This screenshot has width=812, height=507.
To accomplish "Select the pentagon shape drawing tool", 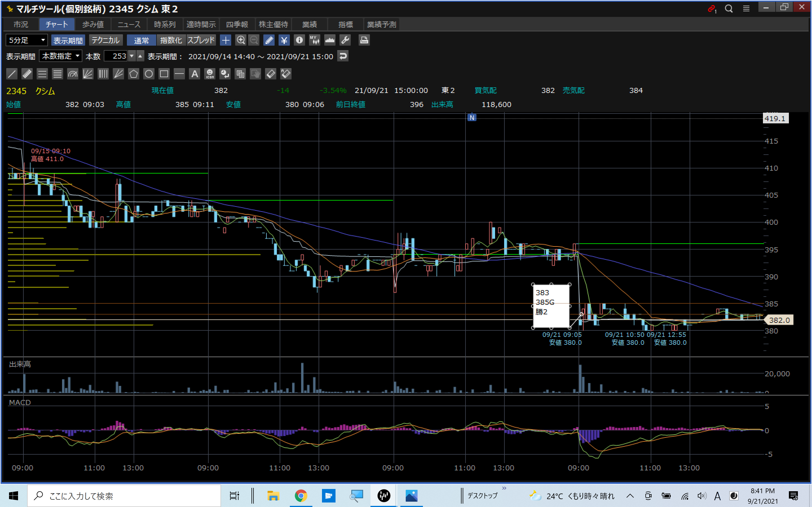I will coord(134,74).
